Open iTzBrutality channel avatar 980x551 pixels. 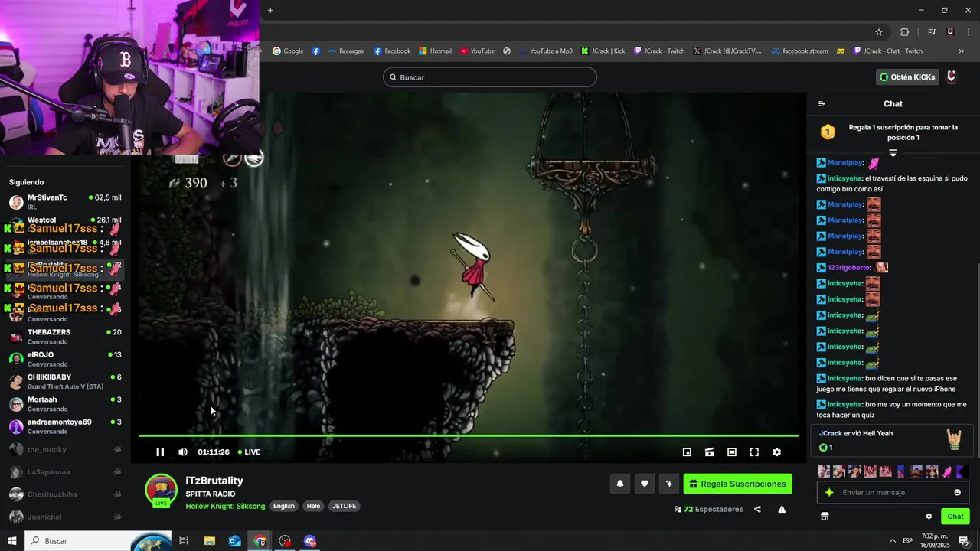[161, 491]
